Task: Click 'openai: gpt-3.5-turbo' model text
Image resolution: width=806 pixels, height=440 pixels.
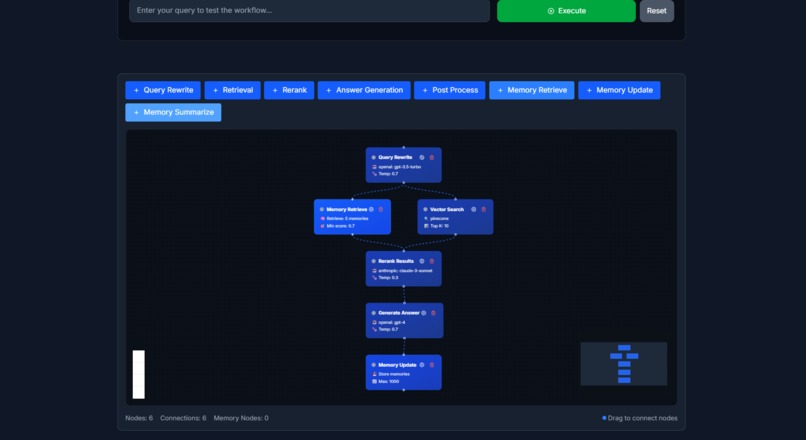Action: [400, 167]
